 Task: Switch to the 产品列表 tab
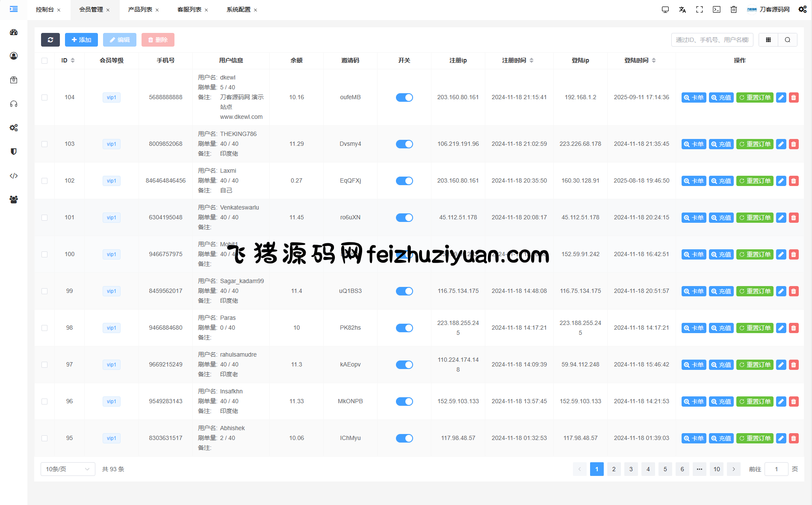click(140, 9)
